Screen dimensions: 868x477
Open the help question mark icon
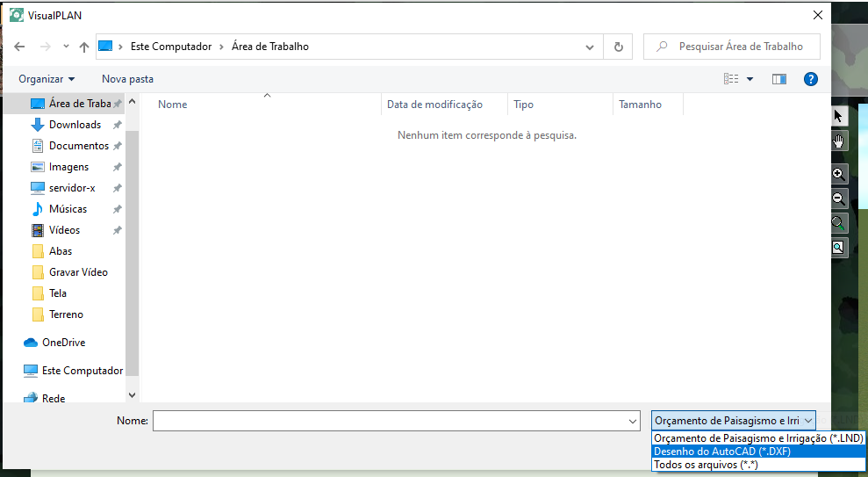point(810,79)
